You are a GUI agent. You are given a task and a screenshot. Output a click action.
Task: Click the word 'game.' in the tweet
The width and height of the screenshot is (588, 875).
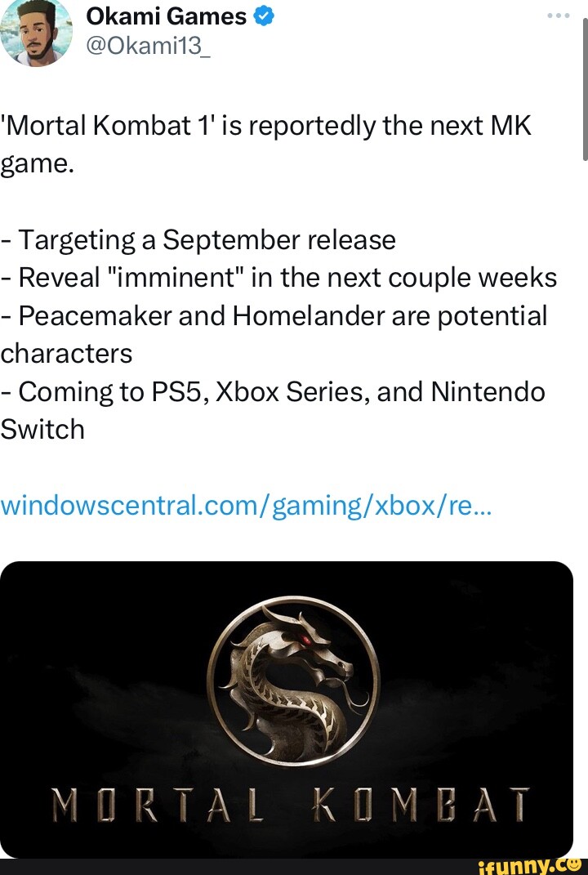tap(38, 166)
